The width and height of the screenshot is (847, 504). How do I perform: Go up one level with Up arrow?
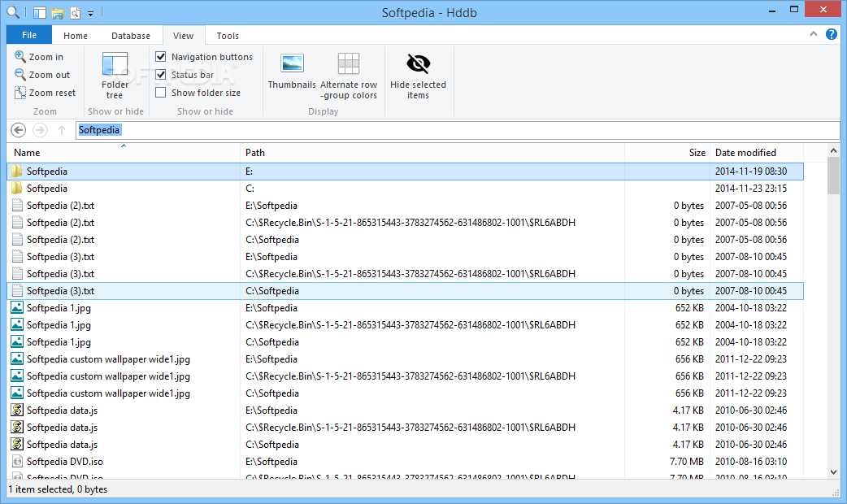pyautogui.click(x=62, y=130)
